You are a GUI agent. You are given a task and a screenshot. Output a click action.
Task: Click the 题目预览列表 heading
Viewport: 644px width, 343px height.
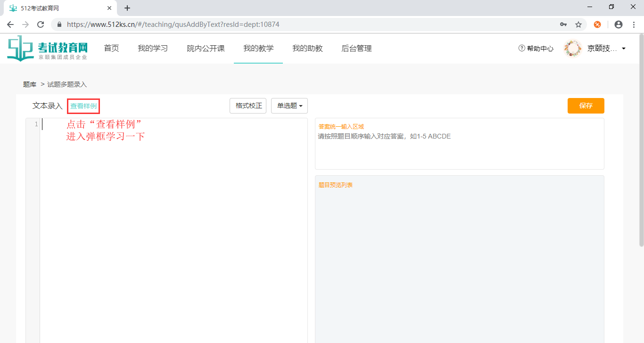[336, 185]
